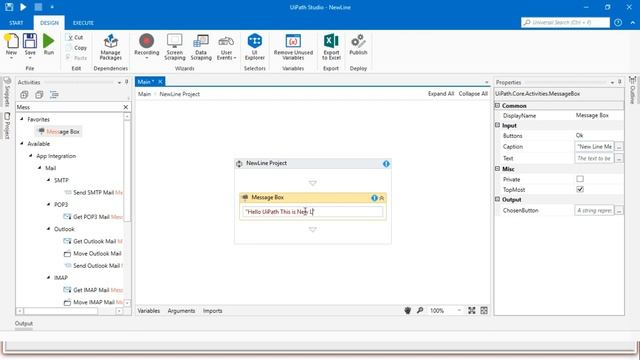Click Export to Excel
Viewport: 640px width, 360px height.
[x=331, y=47]
